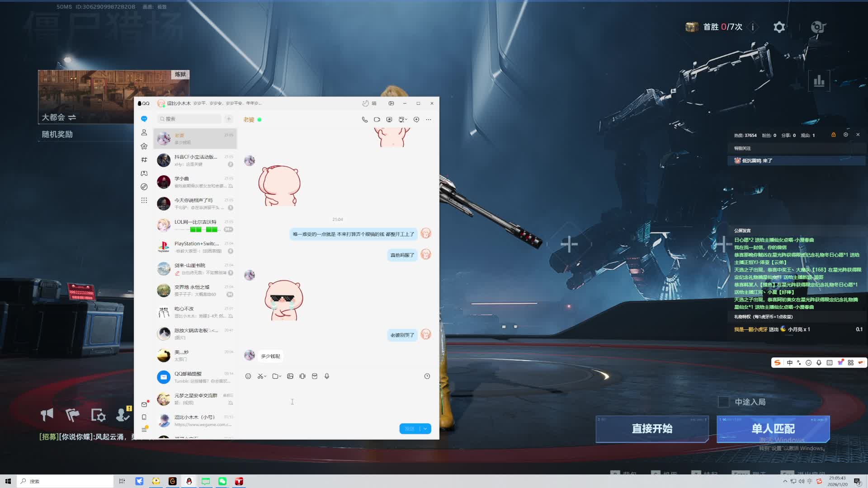The image size is (868, 488).
Task: Open the emoji picker in chat toolbar
Action: (248, 376)
